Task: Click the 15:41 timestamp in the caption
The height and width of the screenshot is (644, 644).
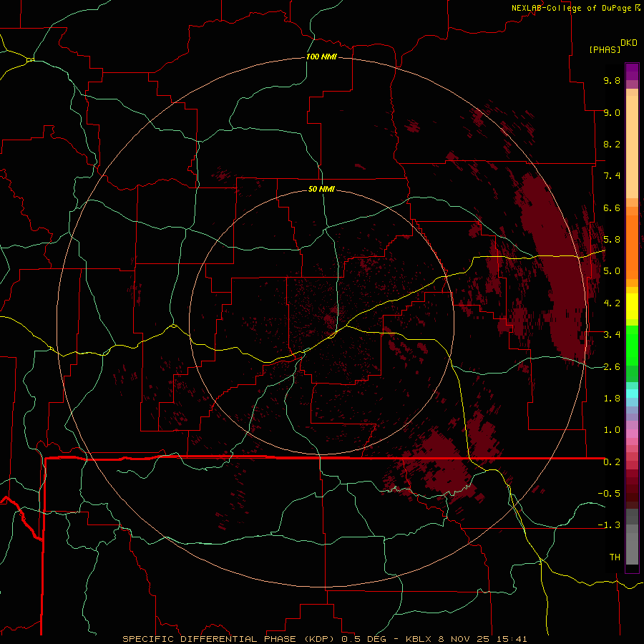Action: 512,639
